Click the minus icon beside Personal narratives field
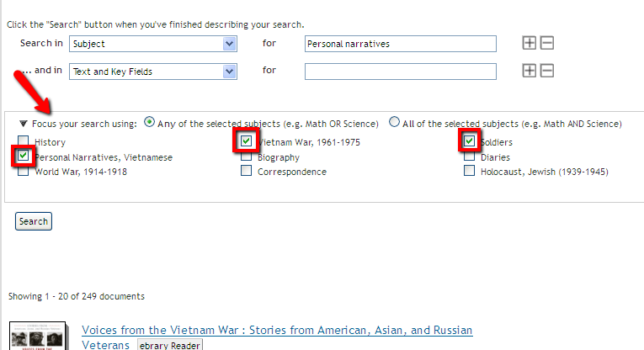The width and height of the screenshot is (644, 350). coord(547,43)
